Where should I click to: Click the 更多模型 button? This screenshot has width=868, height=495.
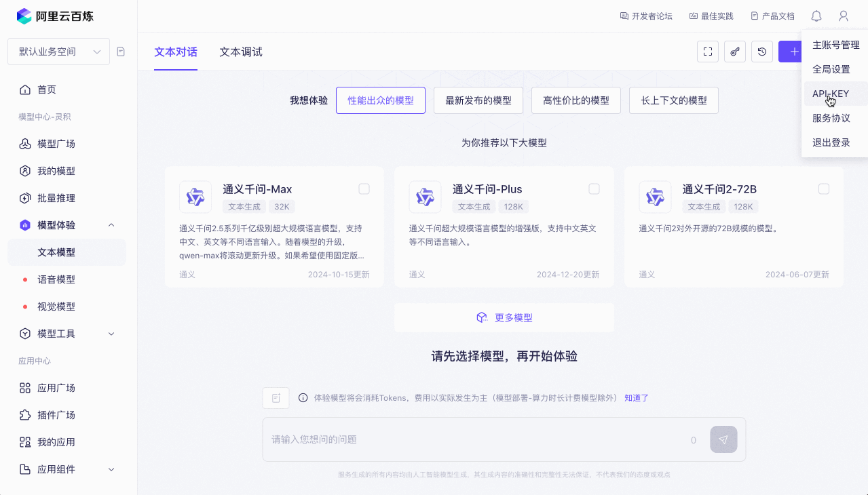(x=504, y=317)
